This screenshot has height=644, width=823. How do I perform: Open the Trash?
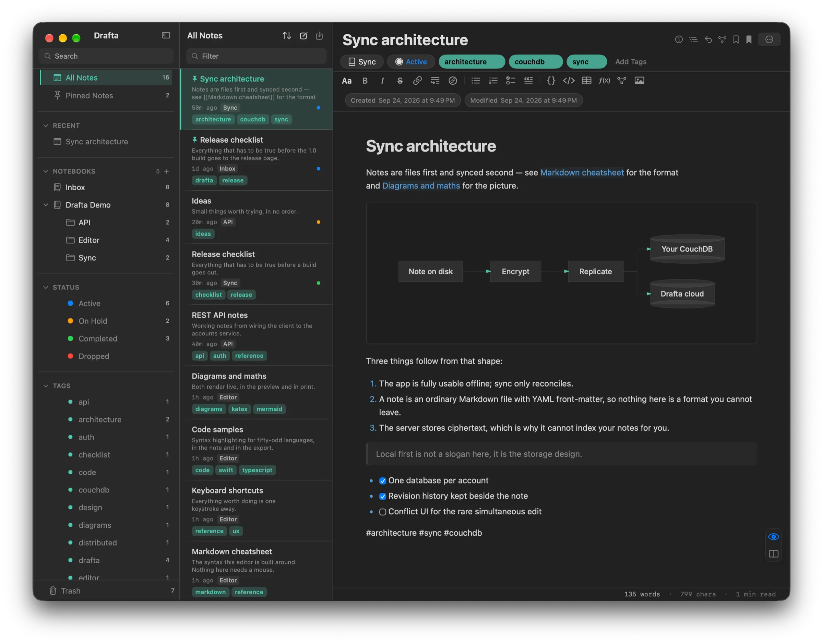click(106, 591)
